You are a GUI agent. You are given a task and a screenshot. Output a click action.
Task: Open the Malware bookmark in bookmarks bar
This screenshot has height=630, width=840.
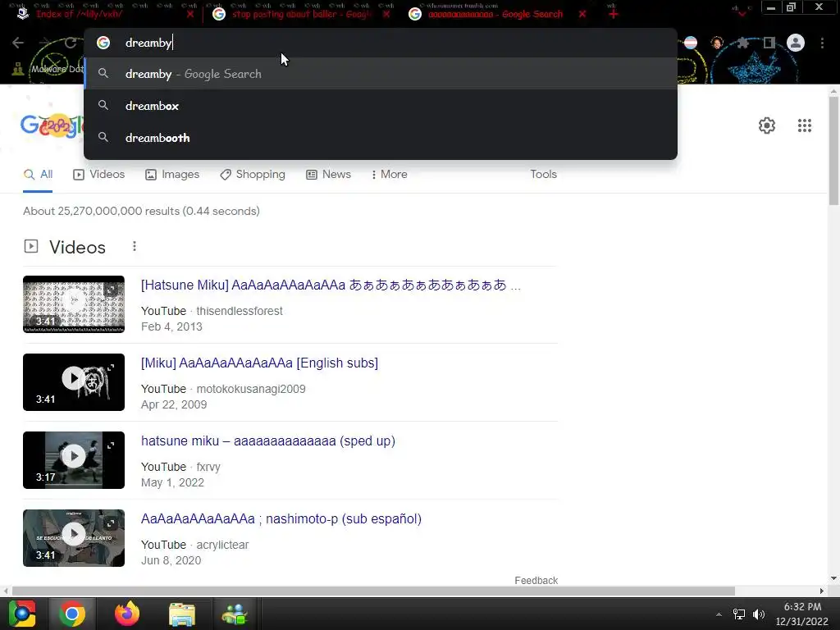pos(48,69)
